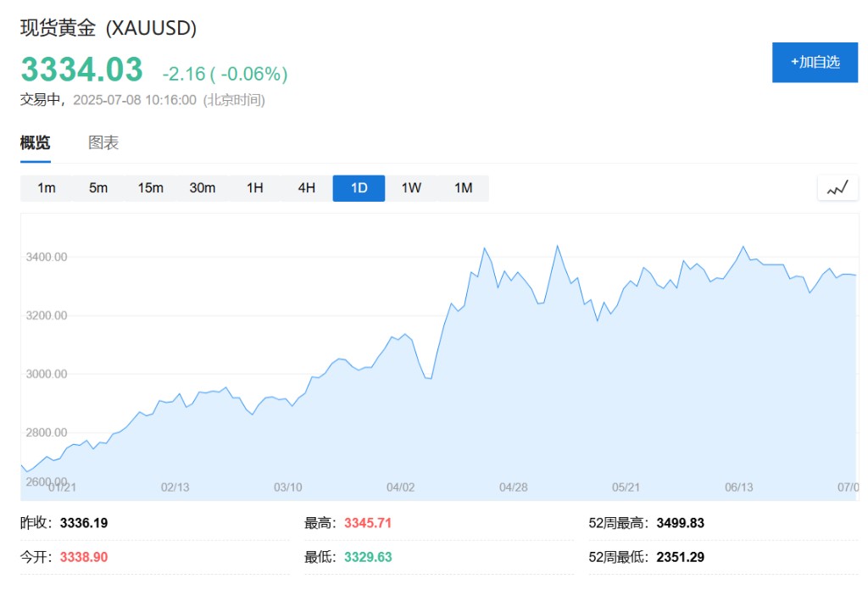Click the 52周最高 value 3499.83

[x=680, y=523]
